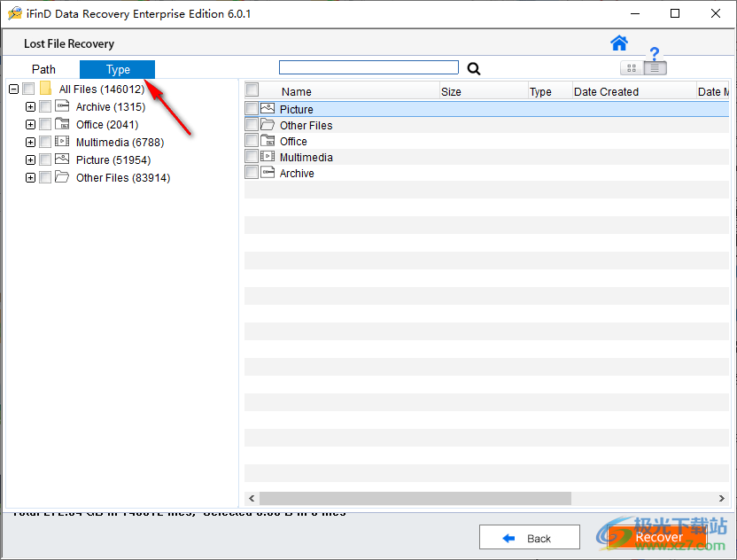
Task: Switch to list view
Action: pyautogui.click(x=654, y=67)
